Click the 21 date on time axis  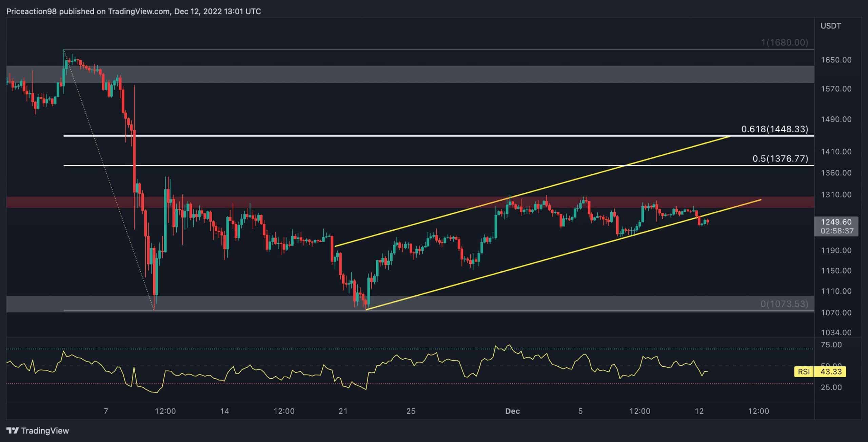(x=343, y=411)
